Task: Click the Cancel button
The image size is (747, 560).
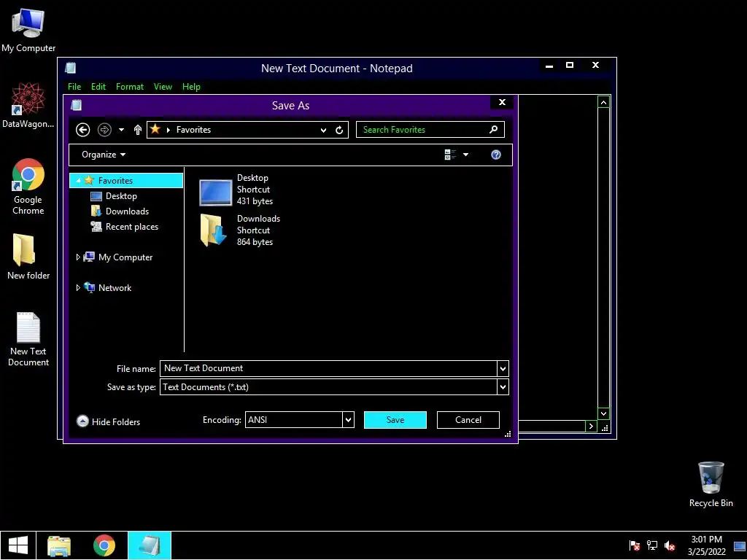Action: click(468, 420)
